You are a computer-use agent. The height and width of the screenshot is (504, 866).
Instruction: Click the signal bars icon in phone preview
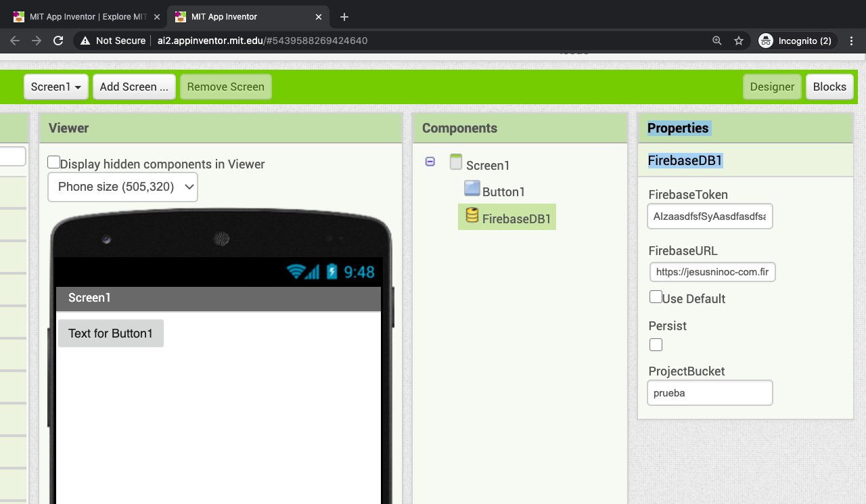click(x=312, y=272)
